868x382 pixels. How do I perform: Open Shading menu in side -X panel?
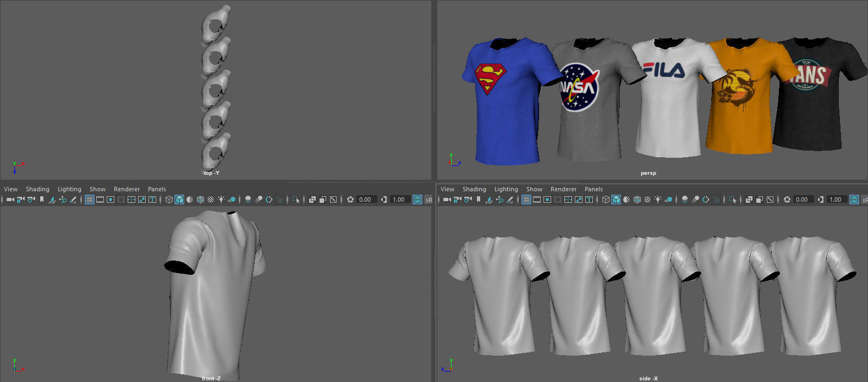pos(474,189)
